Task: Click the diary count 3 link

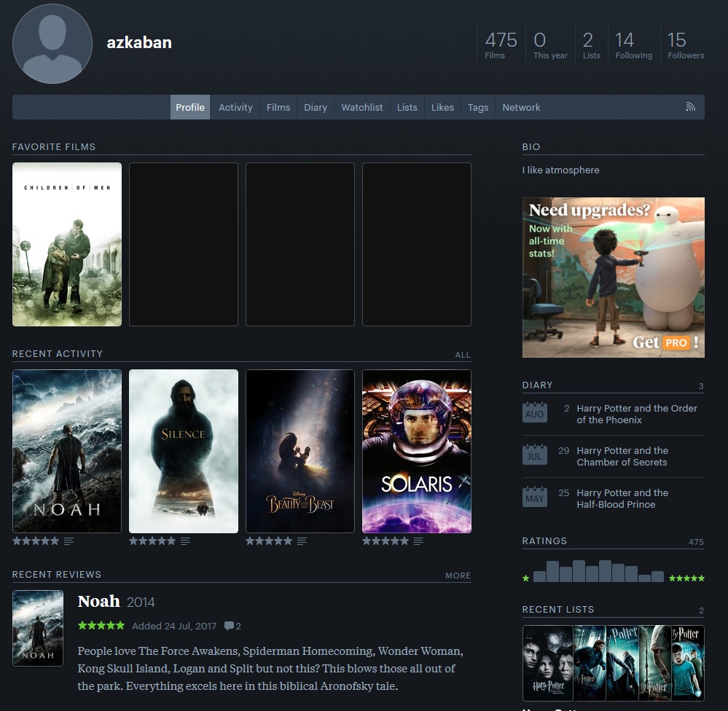Action: click(701, 386)
